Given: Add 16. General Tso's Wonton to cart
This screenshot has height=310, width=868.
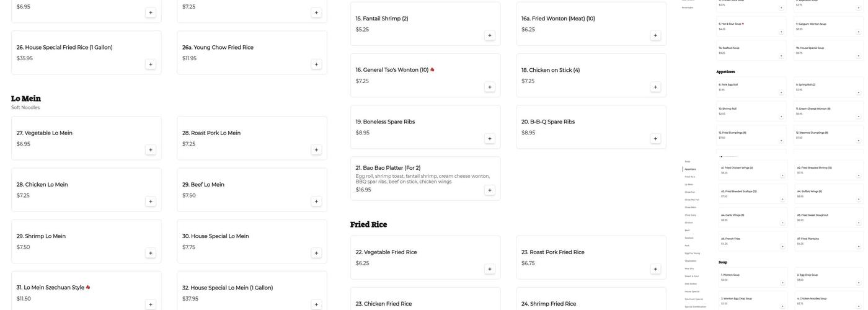Looking at the screenshot, I should pos(490,87).
